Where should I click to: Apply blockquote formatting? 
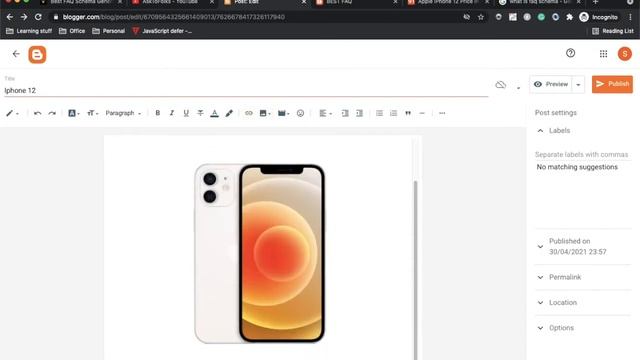(x=408, y=113)
